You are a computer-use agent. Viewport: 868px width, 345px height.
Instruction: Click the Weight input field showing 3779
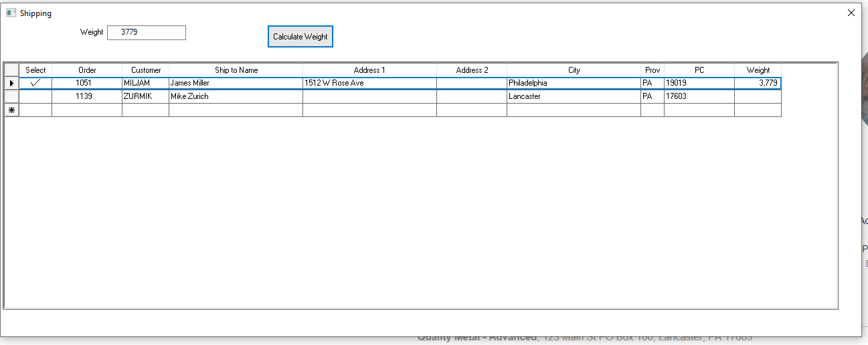point(146,32)
